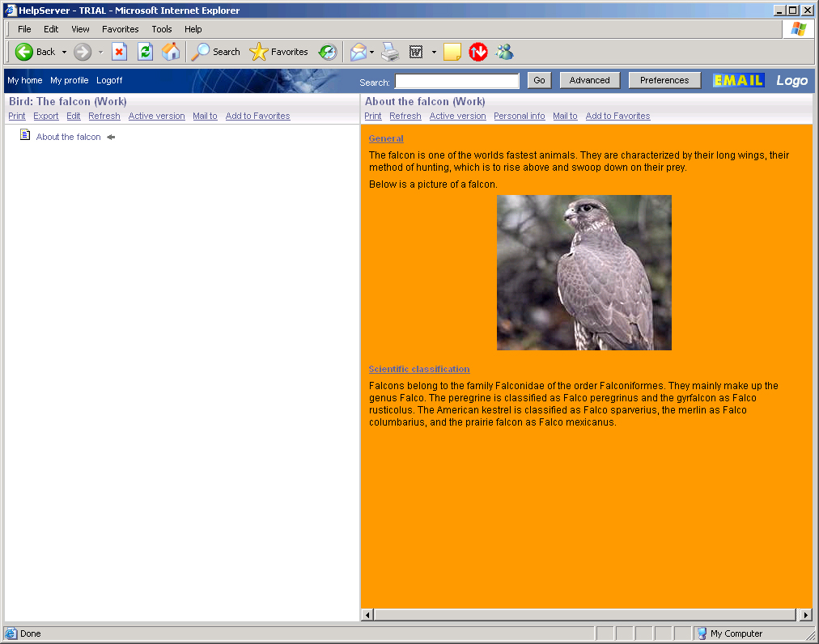This screenshot has width=819, height=644.
Task: Expand the Mail dropdown arrow
Action: [372, 53]
